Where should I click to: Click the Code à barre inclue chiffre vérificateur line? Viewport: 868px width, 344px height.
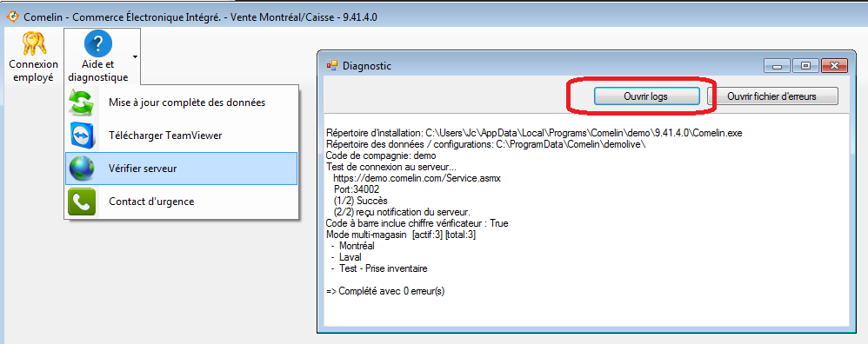[417, 223]
